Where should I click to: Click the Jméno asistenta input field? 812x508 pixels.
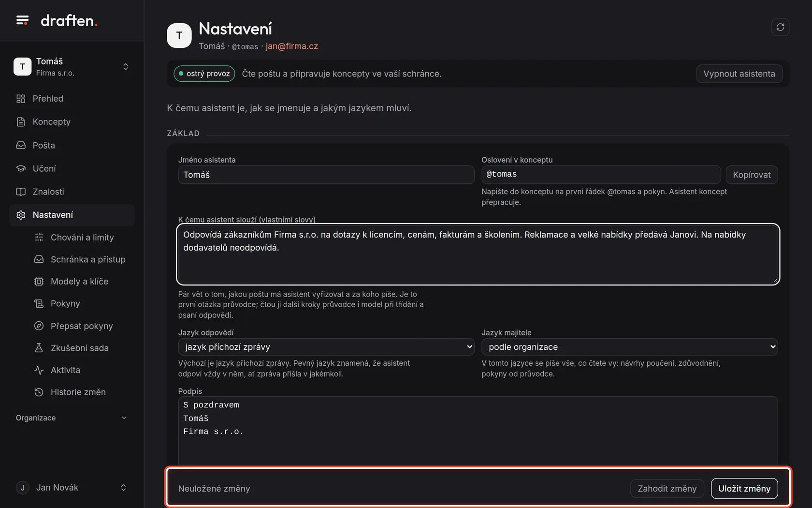[326, 175]
